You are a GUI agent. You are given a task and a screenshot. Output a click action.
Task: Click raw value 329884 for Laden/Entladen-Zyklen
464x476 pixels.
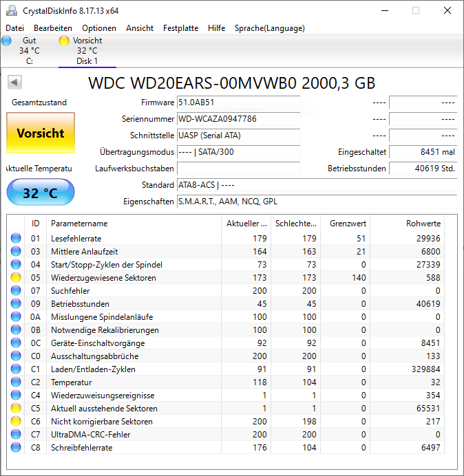[x=425, y=369]
